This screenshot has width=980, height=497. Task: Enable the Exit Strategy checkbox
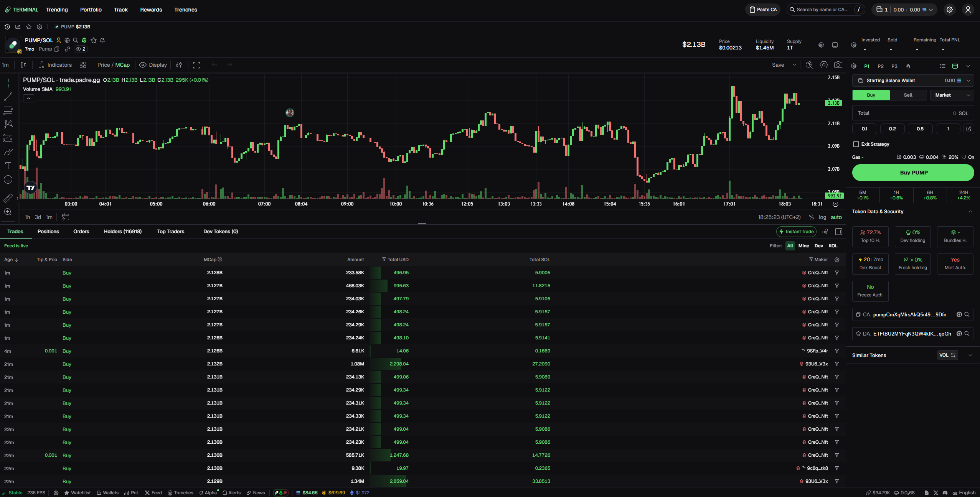point(856,144)
